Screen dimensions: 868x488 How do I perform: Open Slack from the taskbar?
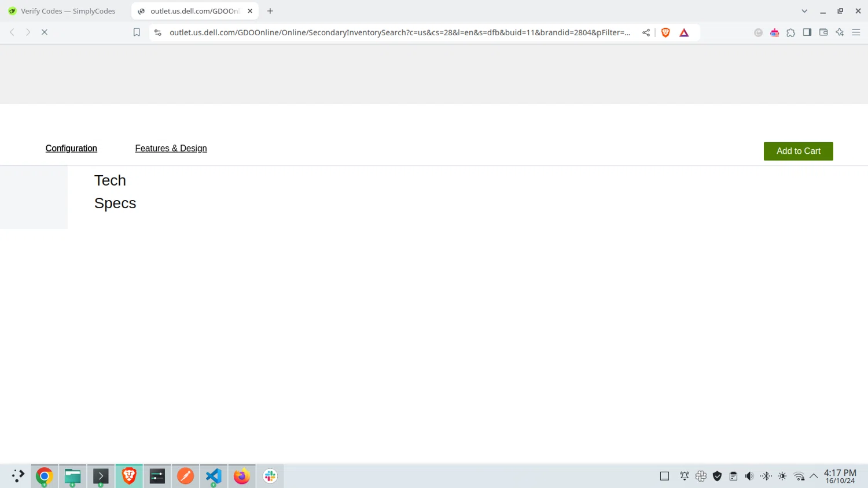(270, 476)
